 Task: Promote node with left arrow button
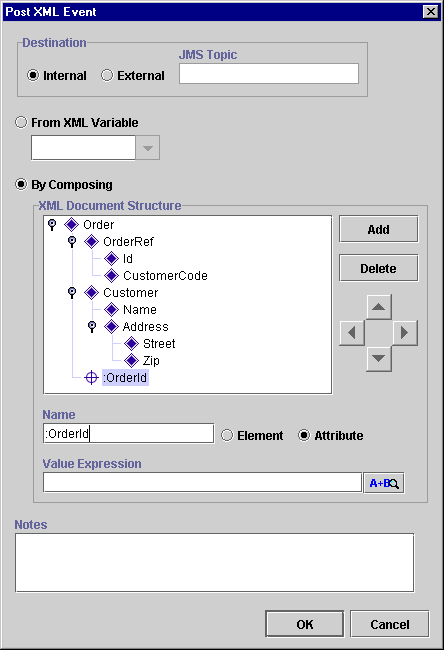pyautogui.click(x=352, y=332)
